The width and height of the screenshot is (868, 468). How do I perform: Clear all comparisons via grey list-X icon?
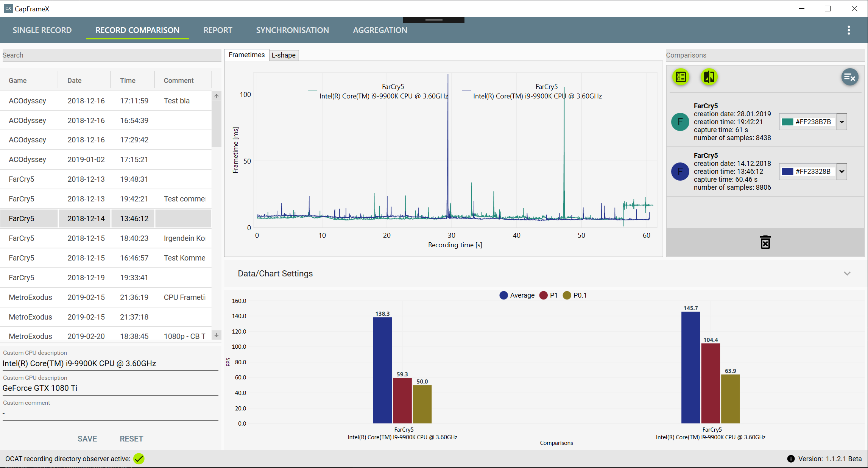tap(849, 77)
